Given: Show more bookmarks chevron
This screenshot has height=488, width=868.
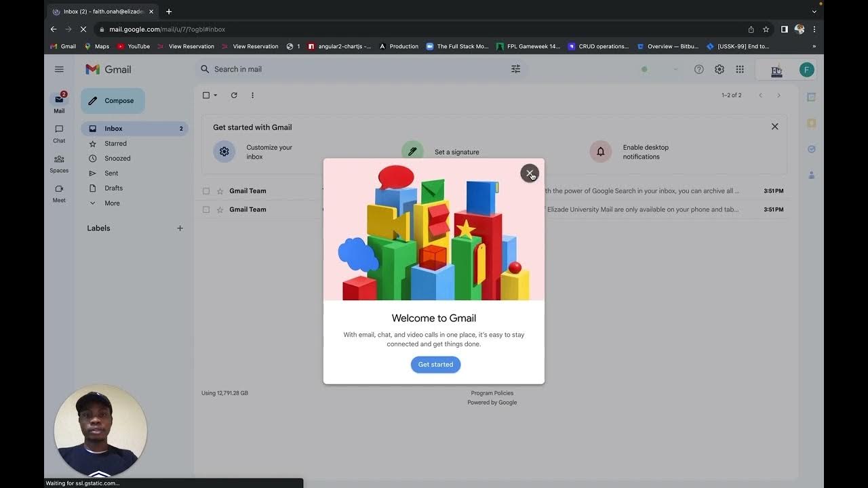Looking at the screenshot, I should click(x=814, y=47).
